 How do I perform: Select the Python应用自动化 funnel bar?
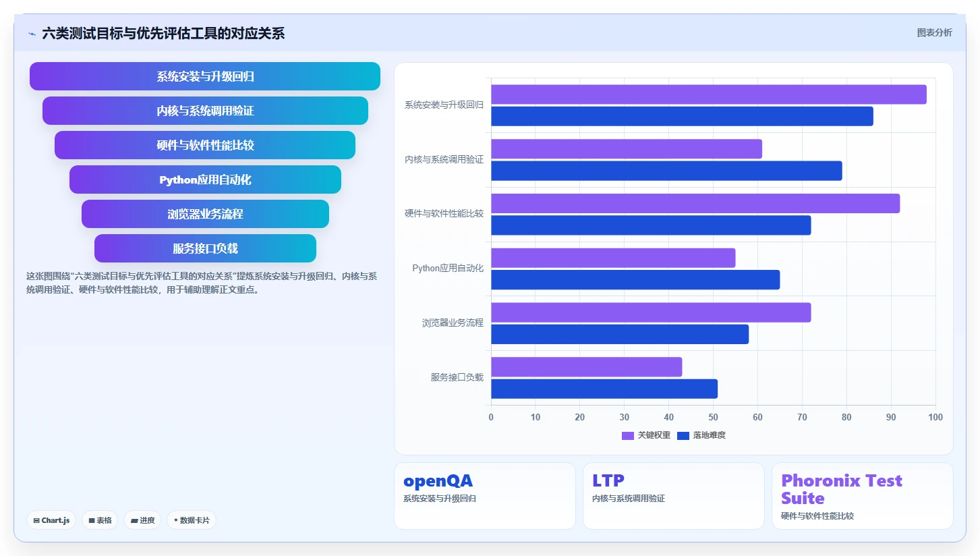[205, 179]
